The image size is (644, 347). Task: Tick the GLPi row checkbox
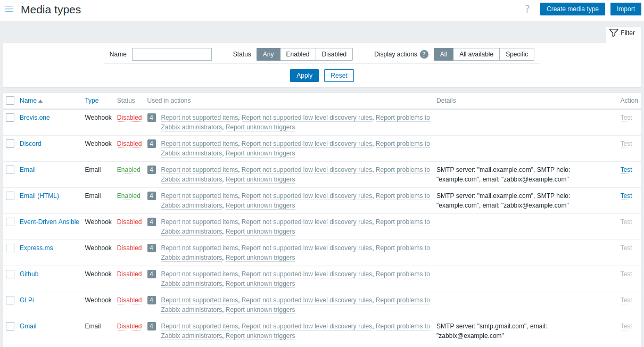click(x=10, y=300)
